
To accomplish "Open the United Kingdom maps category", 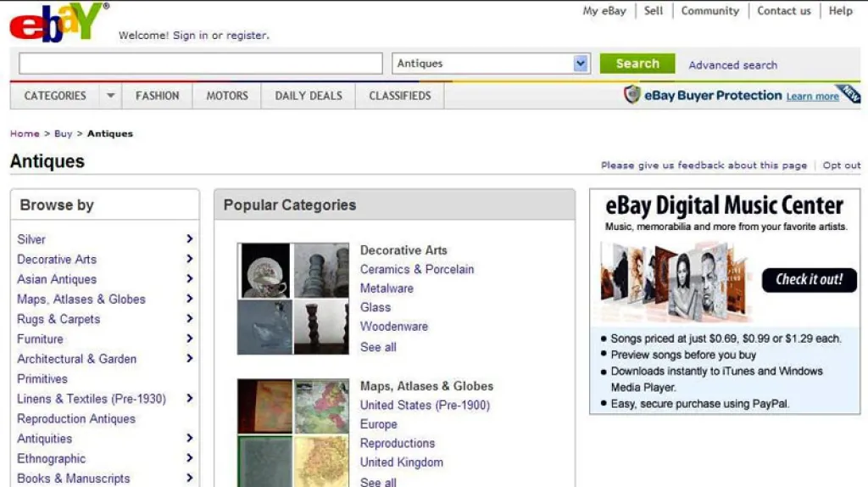I will click(401, 462).
